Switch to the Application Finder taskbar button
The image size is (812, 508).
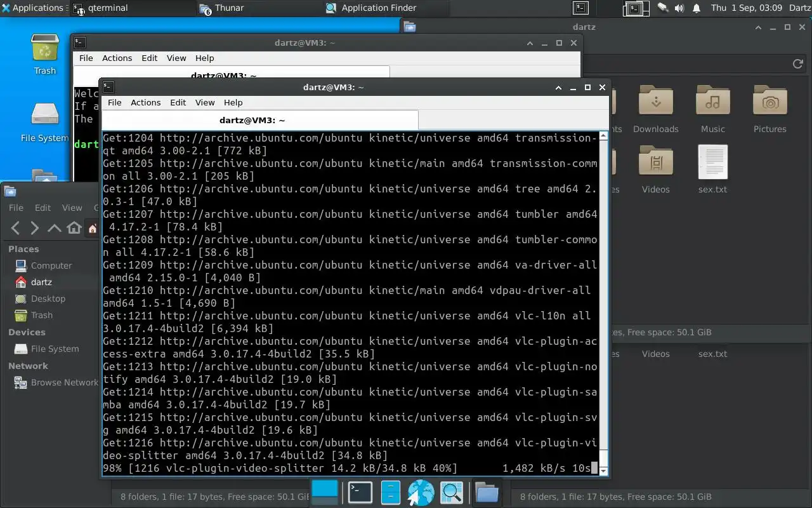(386, 8)
